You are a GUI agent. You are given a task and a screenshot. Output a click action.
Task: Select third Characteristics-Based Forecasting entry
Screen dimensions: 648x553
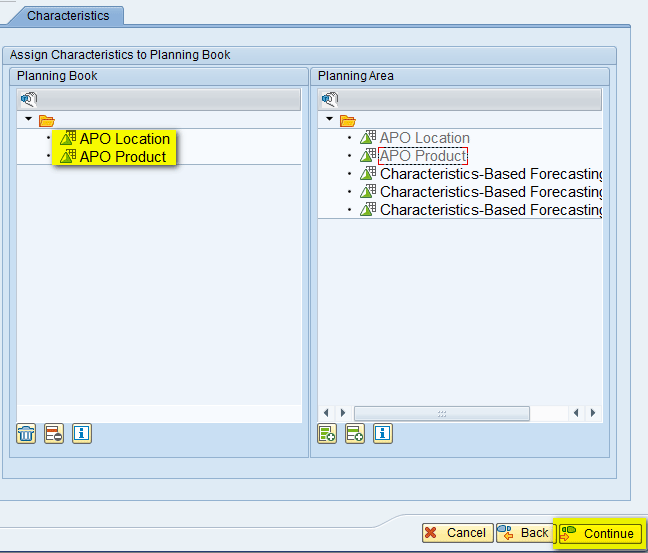click(491, 210)
